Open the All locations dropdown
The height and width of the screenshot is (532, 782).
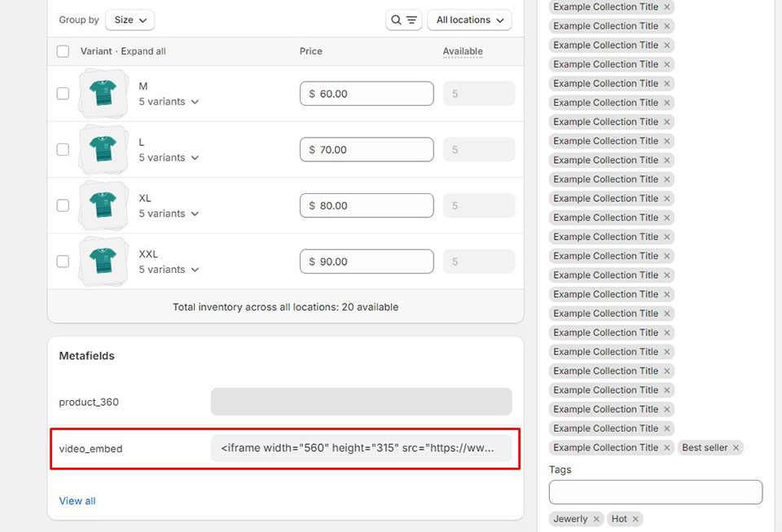(x=469, y=20)
